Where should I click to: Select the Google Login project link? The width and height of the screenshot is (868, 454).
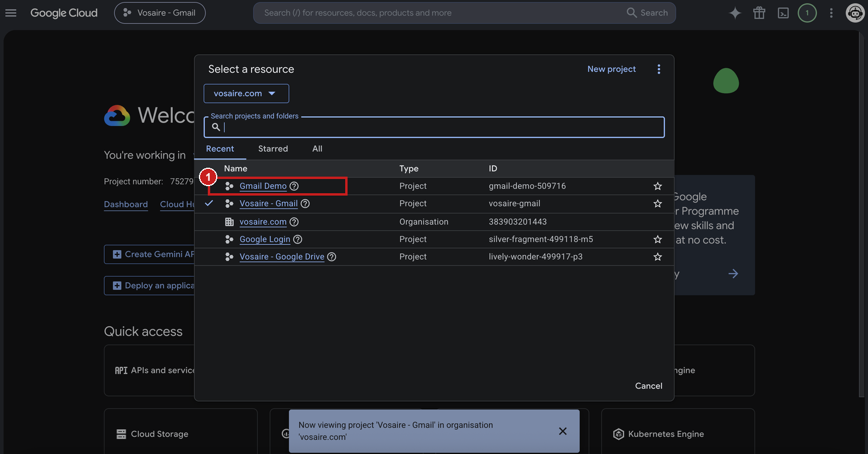pos(265,239)
